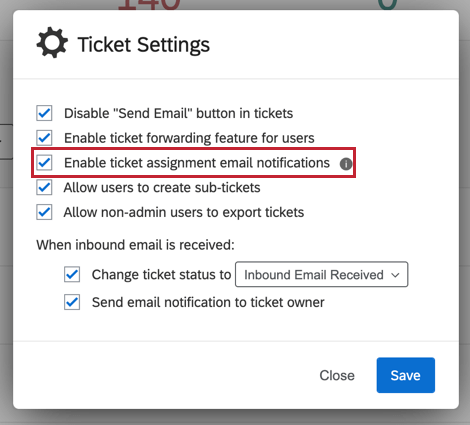Toggle Enable ticket forwarding feature checkbox
Viewport: 470px width, 425px height.
point(44,138)
